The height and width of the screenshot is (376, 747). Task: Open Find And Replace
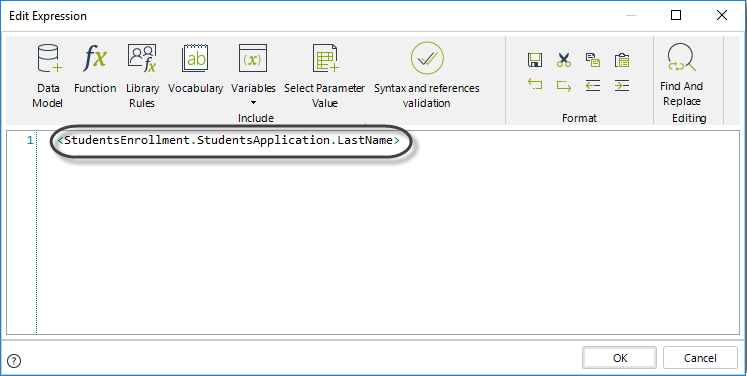[682, 74]
